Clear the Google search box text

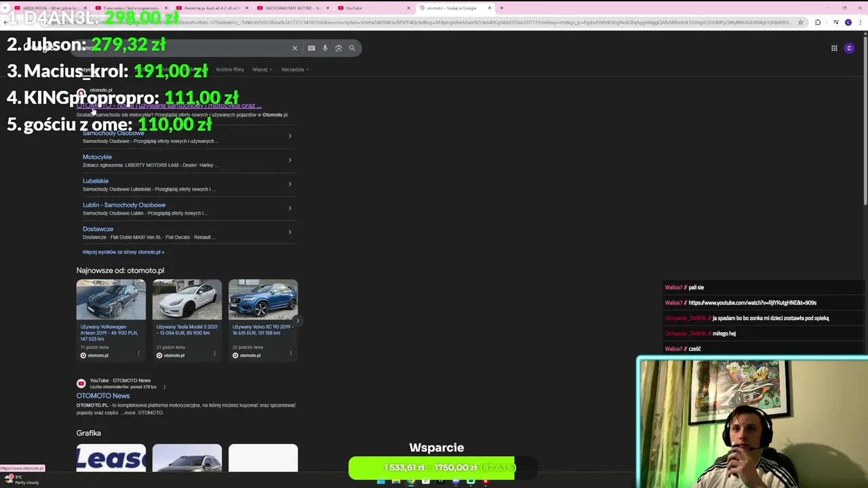pyautogui.click(x=295, y=48)
